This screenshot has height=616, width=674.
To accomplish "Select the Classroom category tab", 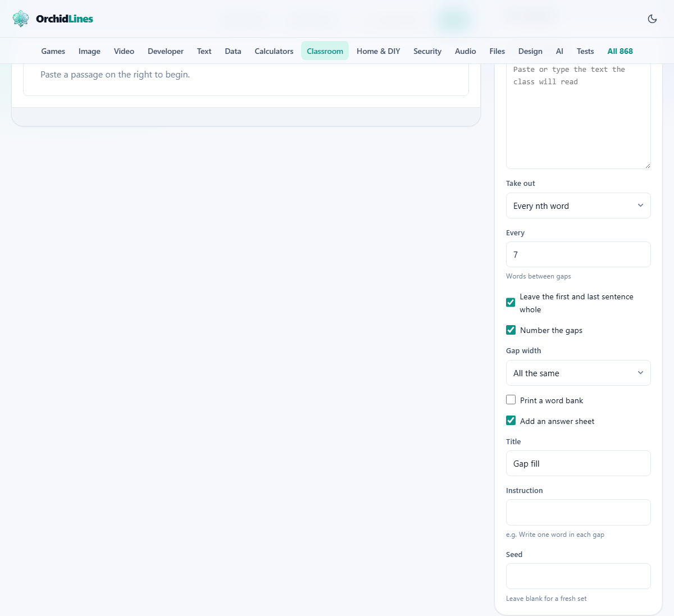I will 325,51.
